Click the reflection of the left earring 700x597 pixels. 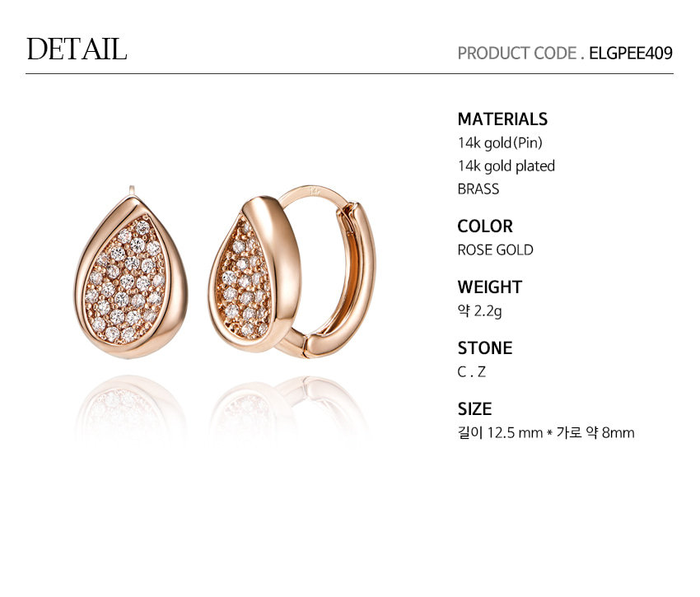click(x=131, y=406)
